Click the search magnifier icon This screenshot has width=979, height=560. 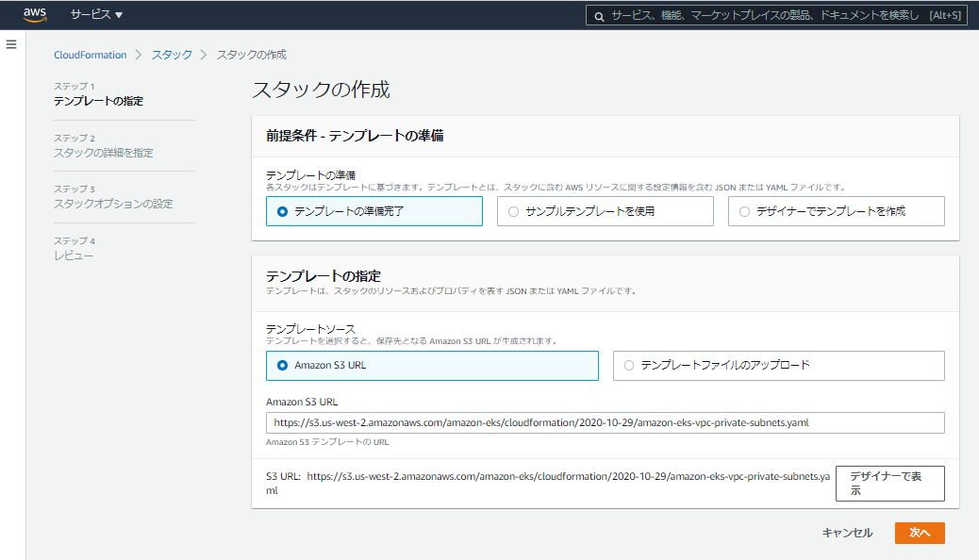coord(599,16)
